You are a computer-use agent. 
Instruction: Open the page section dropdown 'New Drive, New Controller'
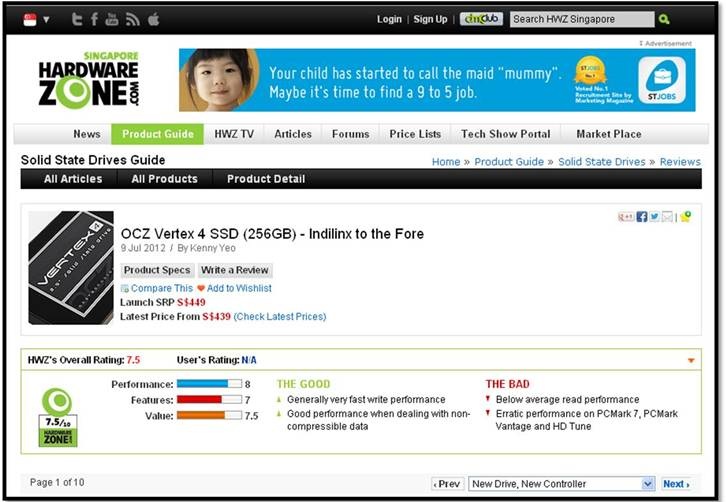(x=562, y=484)
